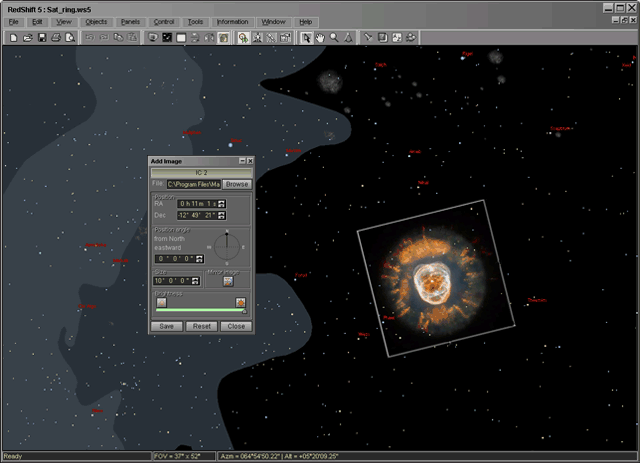Screen dimensions: 640x463
Task: Select the hand pan tool
Action: point(320,37)
